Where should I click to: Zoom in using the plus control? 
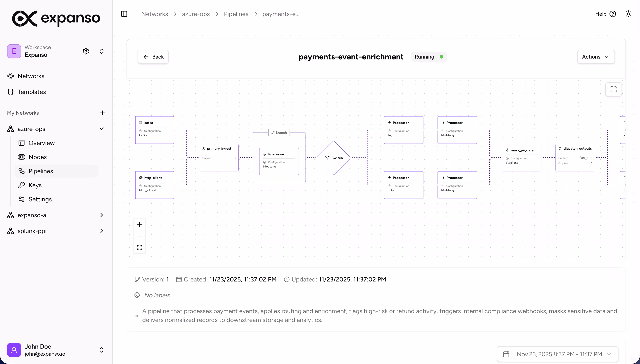139,224
